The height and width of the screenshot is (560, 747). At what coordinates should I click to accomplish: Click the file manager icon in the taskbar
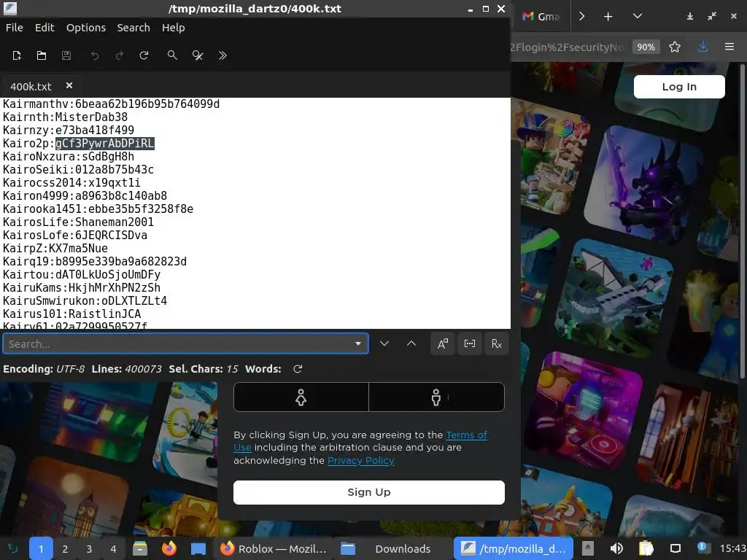[x=139, y=548]
